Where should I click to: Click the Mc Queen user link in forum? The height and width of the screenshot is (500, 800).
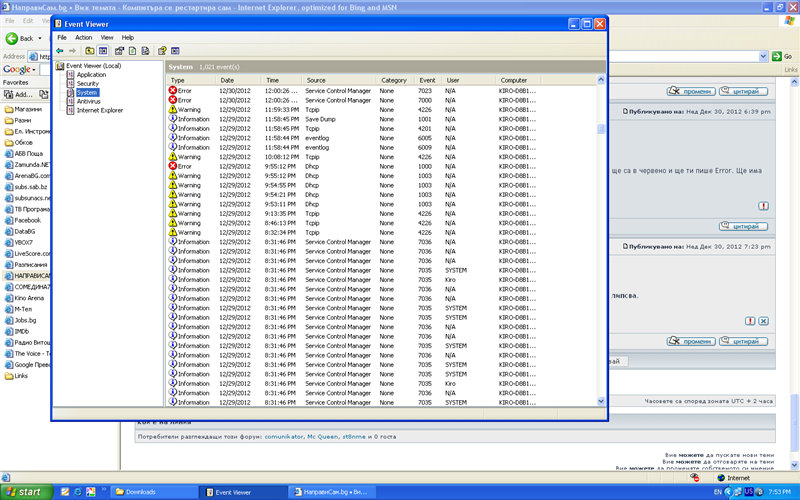click(322, 437)
